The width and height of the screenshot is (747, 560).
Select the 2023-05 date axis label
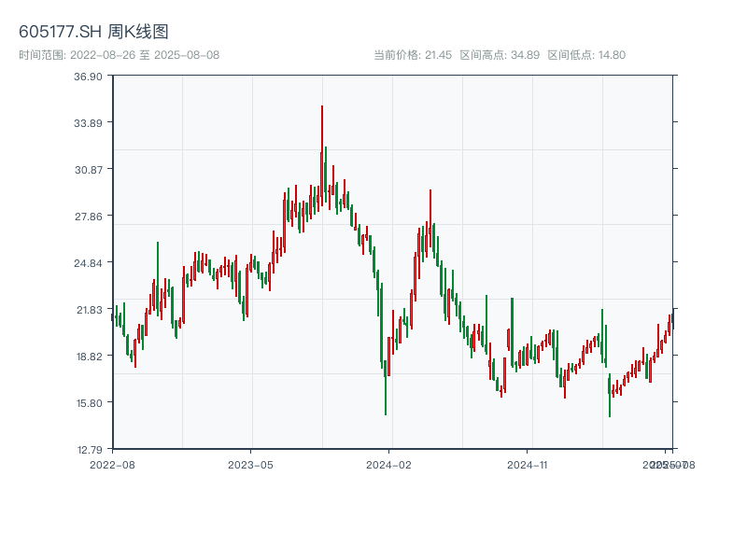click(250, 464)
